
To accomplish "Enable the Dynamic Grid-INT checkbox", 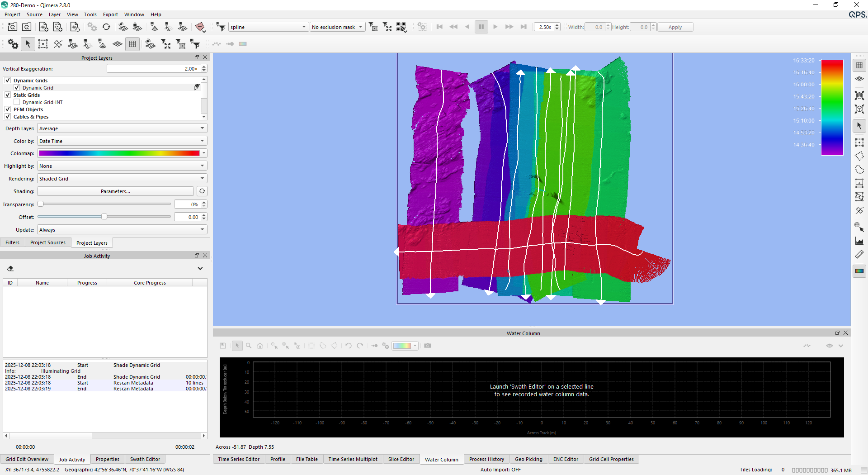I will click(17, 102).
